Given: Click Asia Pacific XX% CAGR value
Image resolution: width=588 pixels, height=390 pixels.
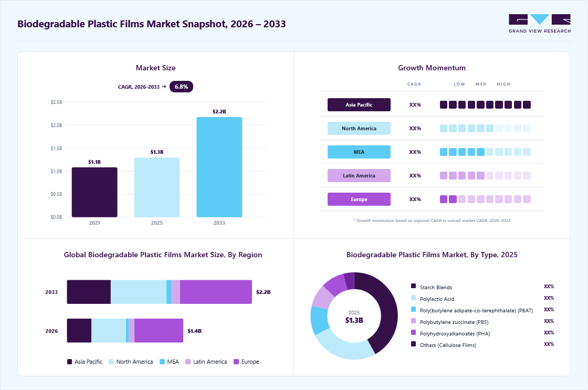Looking at the screenshot, I should tap(415, 104).
